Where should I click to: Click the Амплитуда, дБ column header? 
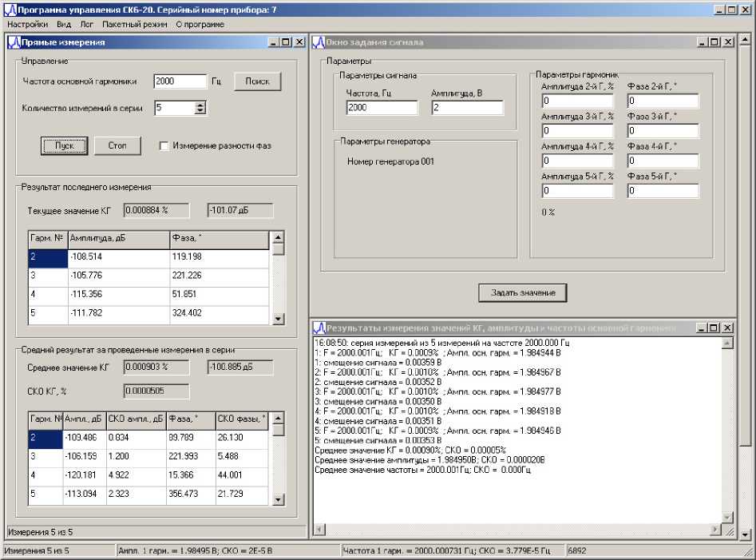click(119, 239)
